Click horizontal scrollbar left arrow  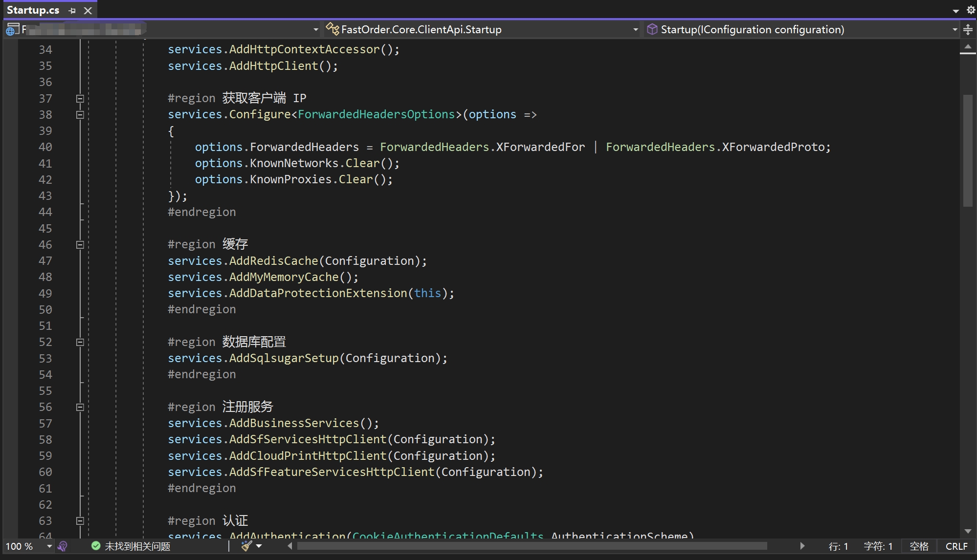click(289, 546)
